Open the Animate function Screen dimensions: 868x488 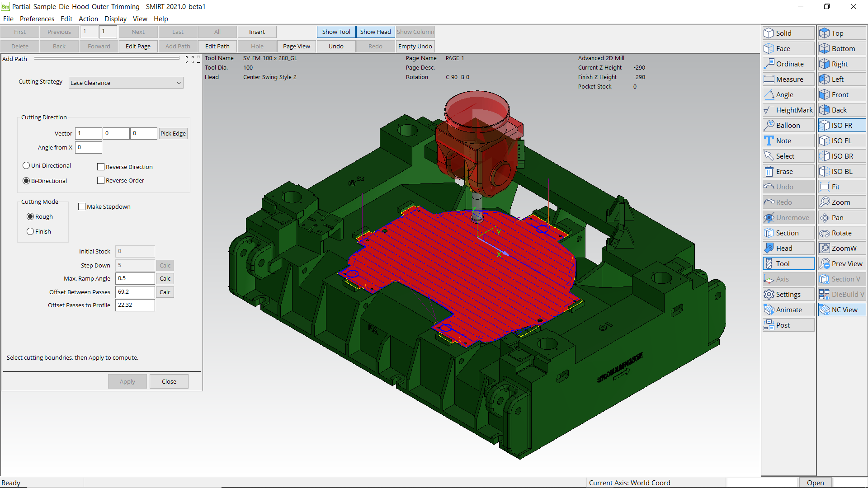(x=788, y=310)
